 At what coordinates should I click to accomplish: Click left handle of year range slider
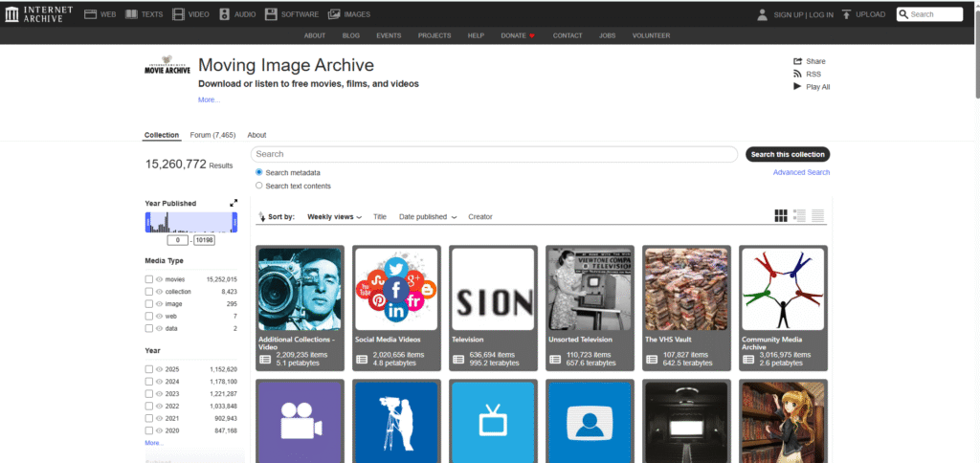(x=147, y=223)
